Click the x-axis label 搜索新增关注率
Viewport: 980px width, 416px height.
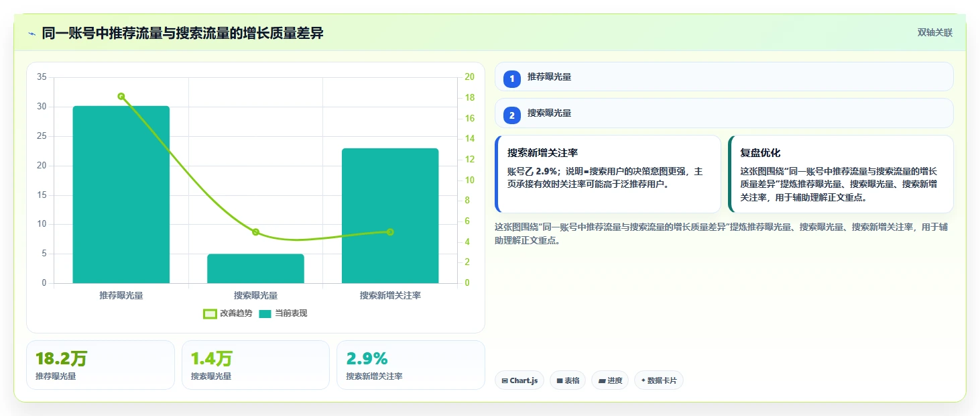coord(390,295)
